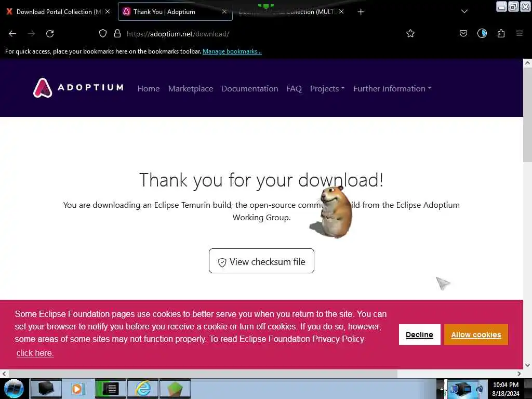This screenshot has width=532, height=399.
Task: Reload the page with the refresh icon
Action: [x=50, y=34]
